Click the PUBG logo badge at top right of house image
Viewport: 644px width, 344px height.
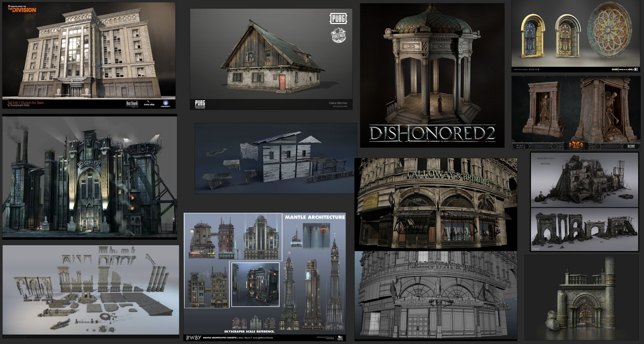[338, 19]
